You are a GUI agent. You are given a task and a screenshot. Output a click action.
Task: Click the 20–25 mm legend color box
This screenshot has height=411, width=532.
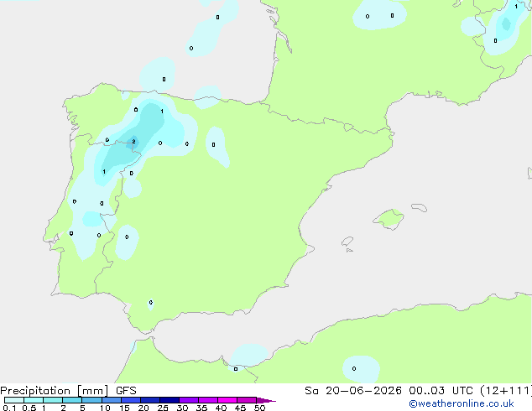(150, 400)
